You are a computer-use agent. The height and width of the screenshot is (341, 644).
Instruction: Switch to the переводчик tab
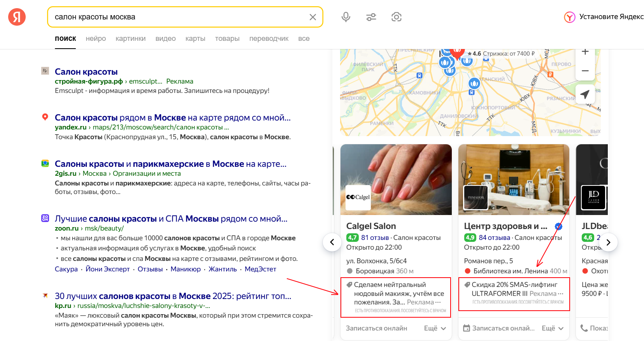(x=269, y=38)
